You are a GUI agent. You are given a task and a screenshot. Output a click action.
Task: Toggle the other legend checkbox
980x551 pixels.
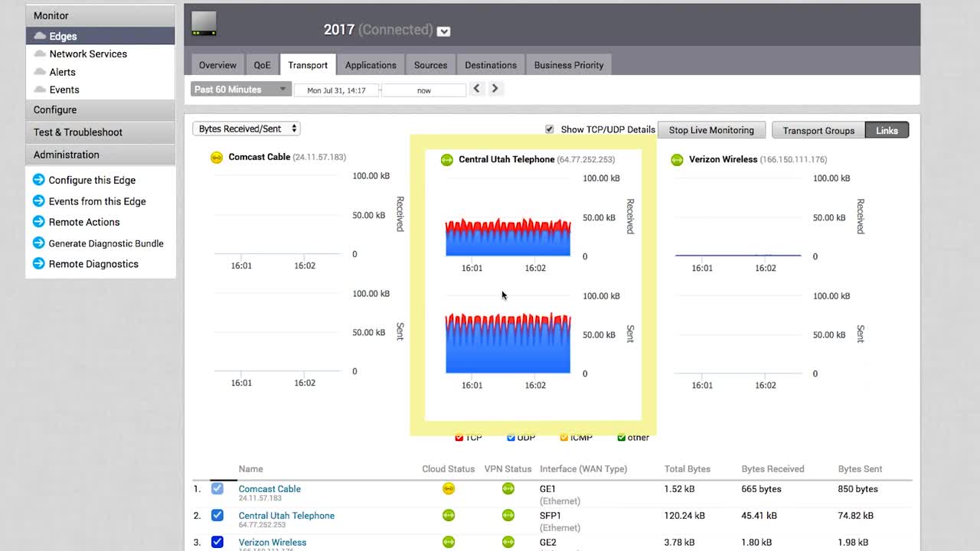[621, 437]
